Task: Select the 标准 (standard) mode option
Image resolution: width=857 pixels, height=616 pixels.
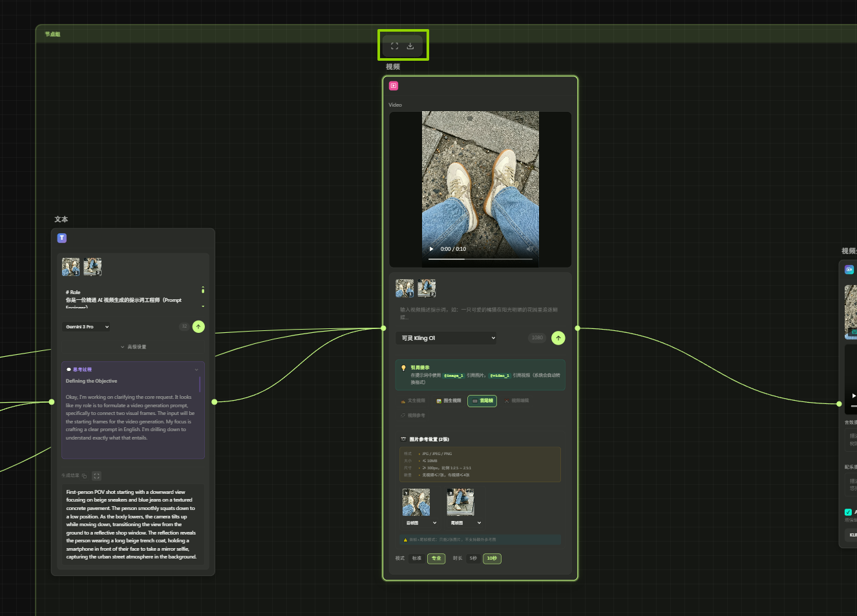Action: [417, 558]
